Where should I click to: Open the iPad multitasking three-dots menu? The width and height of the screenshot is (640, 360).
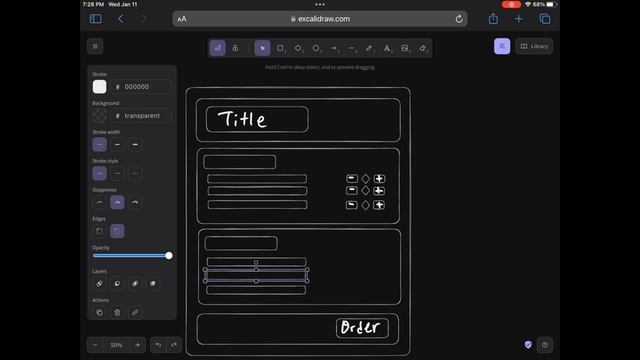click(320, 4)
